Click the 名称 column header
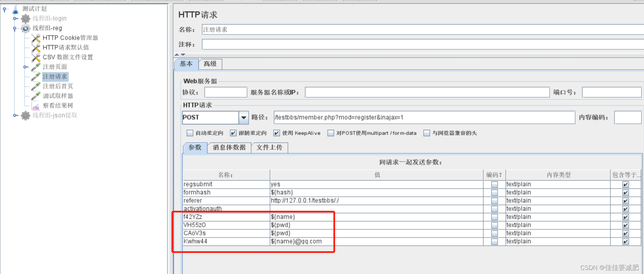The width and height of the screenshot is (644, 274). click(x=226, y=175)
